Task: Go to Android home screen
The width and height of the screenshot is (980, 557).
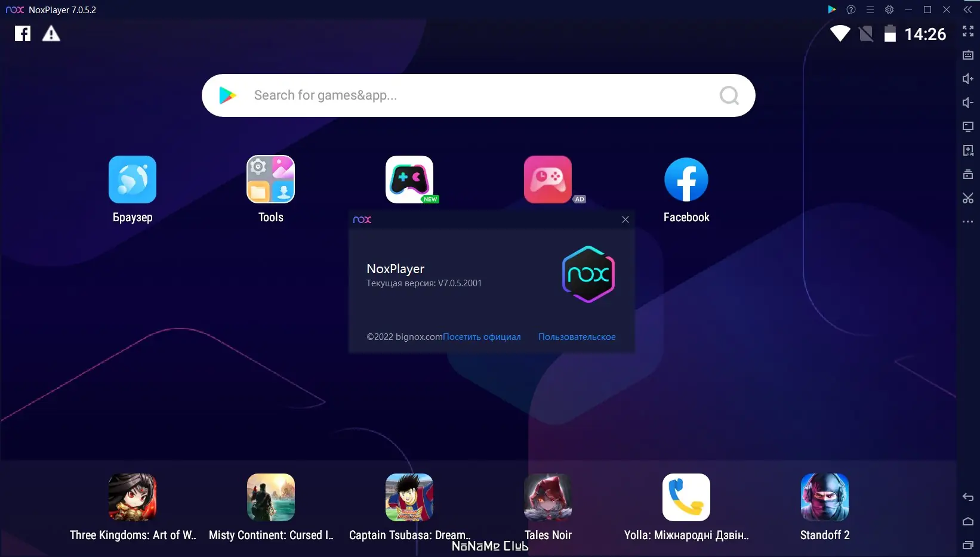Action: point(968,521)
